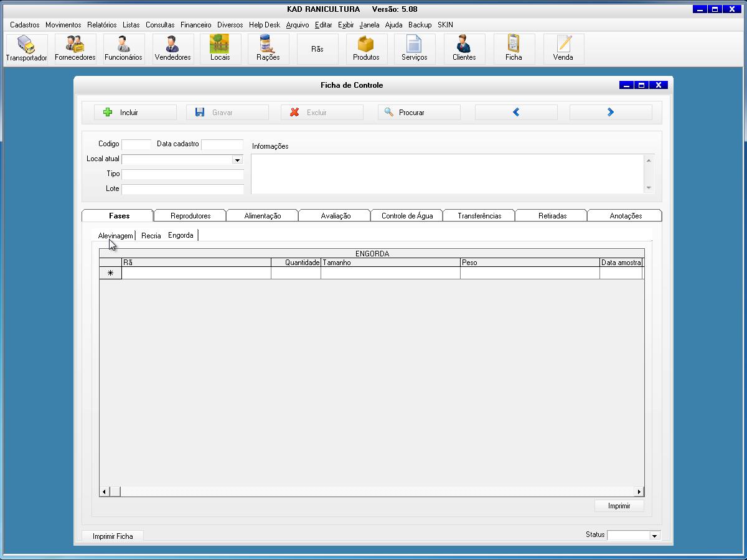Click the Tamanho column header
Screen dimensions: 747x560
pos(391,263)
